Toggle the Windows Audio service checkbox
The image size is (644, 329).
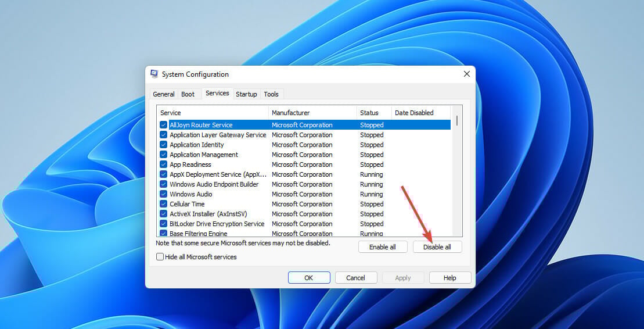click(163, 194)
